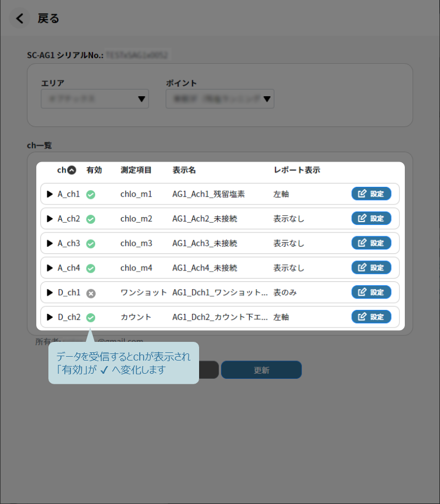
Task: Click the chlo_m4 cell
Action: [136, 268]
